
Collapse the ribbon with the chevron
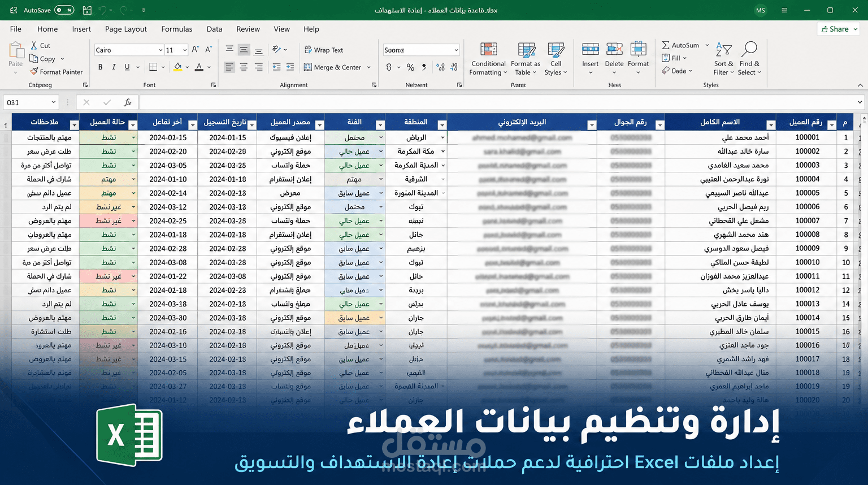tap(860, 85)
